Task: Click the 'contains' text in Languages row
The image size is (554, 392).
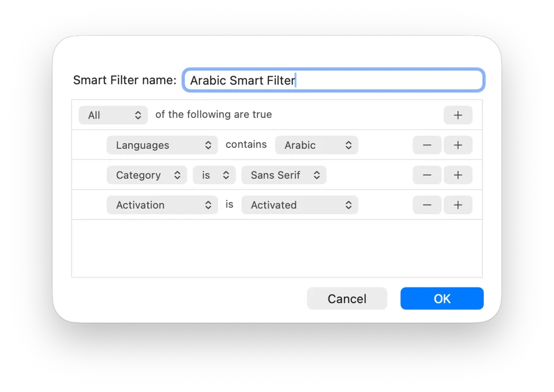Action: point(246,144)
